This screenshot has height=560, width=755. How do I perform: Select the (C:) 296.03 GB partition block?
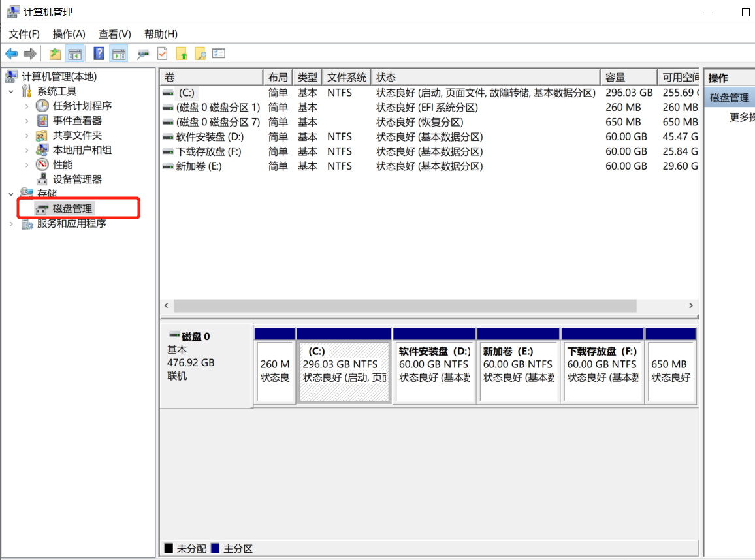(x=344, y=367)
